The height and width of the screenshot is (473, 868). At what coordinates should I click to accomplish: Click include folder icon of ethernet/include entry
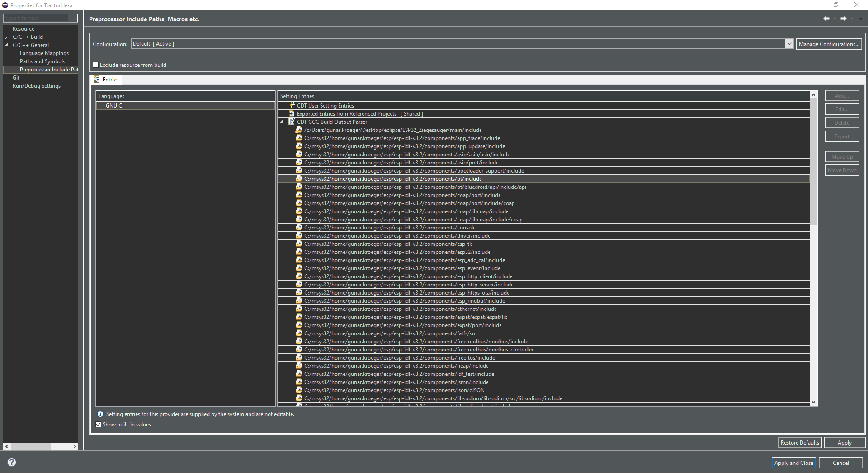point(299,309)
